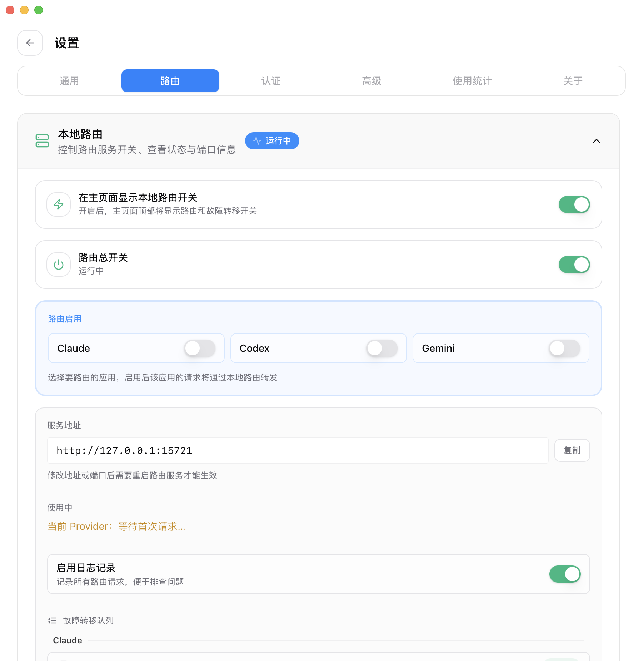Click the failover queue list icon
Screen dimensions: 643x672
pyautogui.click(x=53, y=621)
